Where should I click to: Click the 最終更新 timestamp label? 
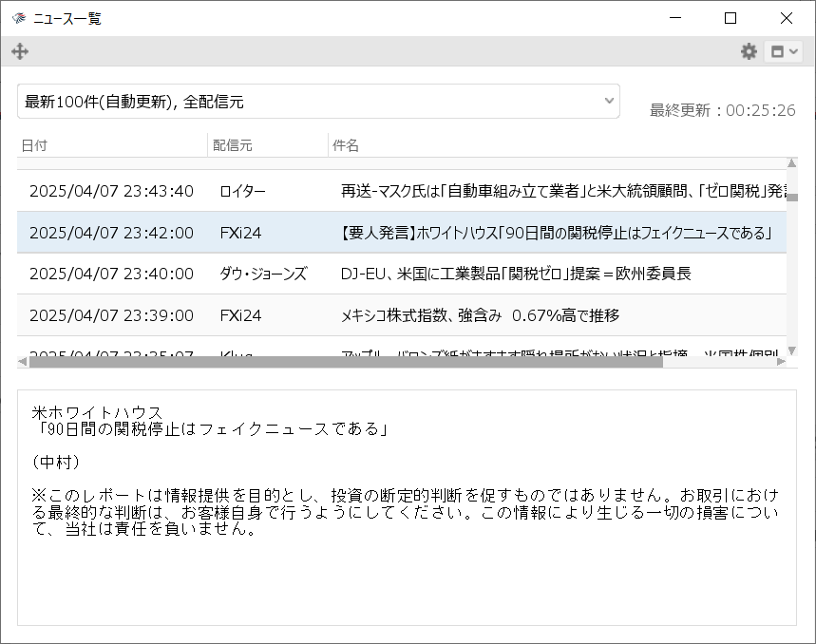pos(722,110)
